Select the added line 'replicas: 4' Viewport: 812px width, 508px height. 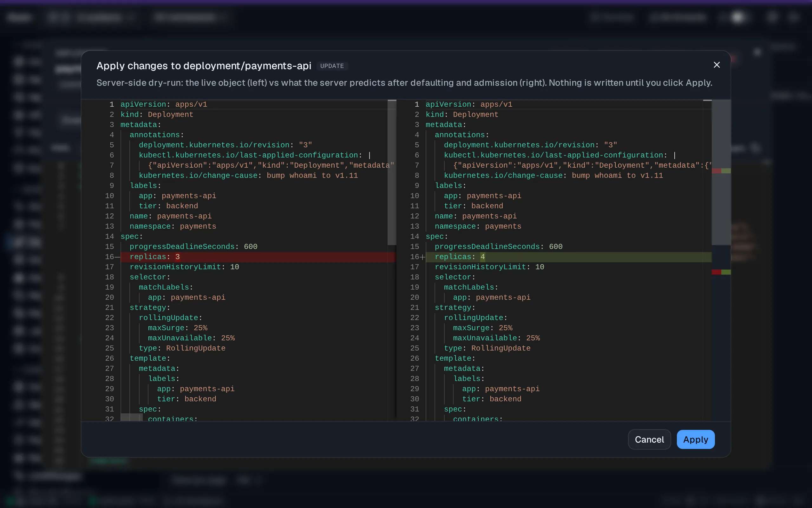[568, 257]
